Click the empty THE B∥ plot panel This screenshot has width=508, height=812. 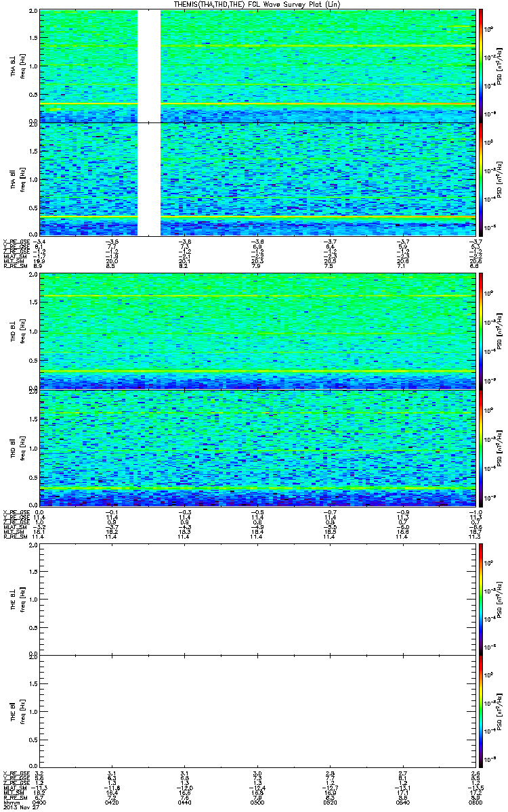(x=257, y=710)
